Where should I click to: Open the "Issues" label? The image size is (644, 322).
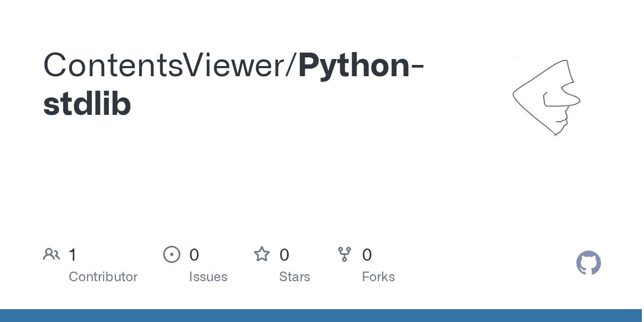(x=208, y=277)
